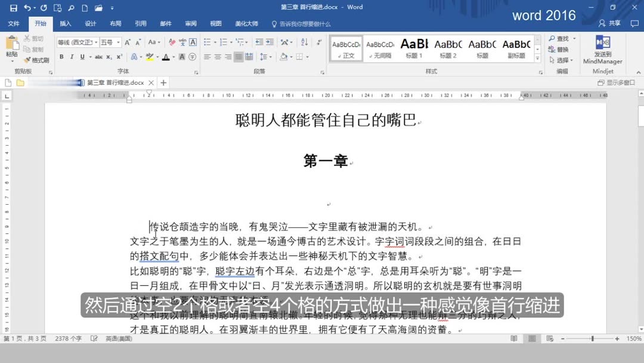Toggle Subscript formatting

(109, 57)
